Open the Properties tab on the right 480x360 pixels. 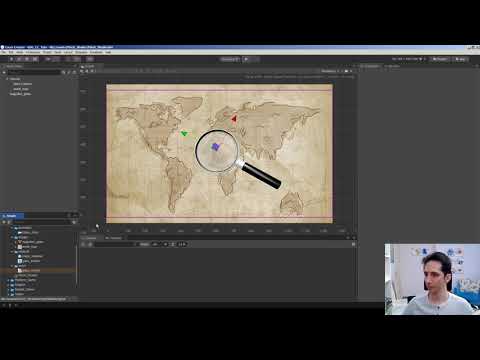click(371, 66)
